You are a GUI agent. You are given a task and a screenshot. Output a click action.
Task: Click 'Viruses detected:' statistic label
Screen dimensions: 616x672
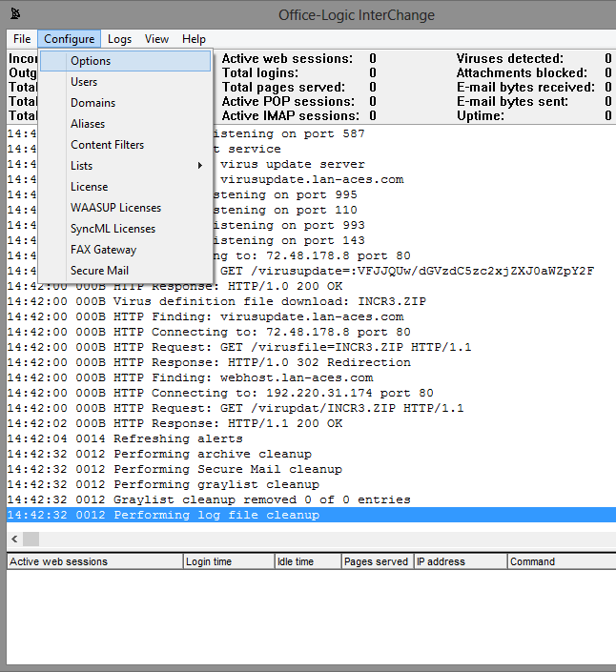coord(510,58)
